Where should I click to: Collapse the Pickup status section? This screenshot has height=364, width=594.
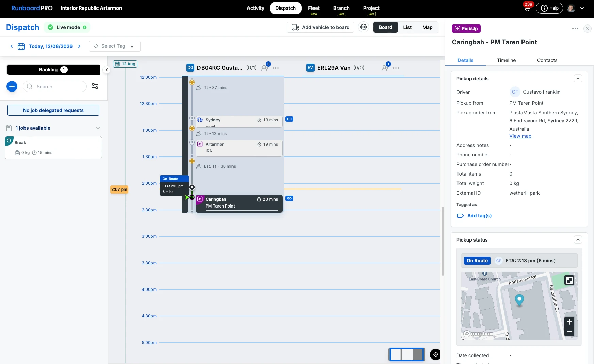578,240
